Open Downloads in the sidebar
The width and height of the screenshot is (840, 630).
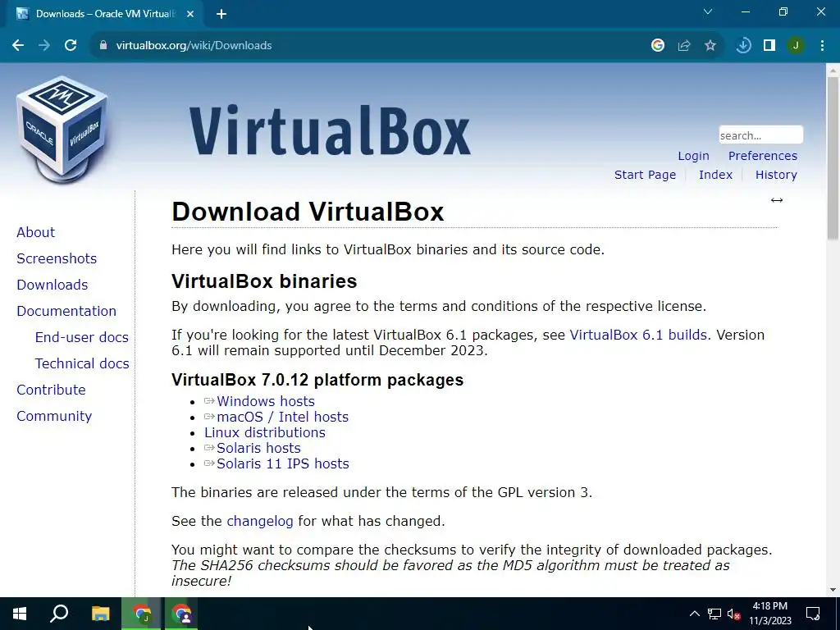click(x=52, y=285)
